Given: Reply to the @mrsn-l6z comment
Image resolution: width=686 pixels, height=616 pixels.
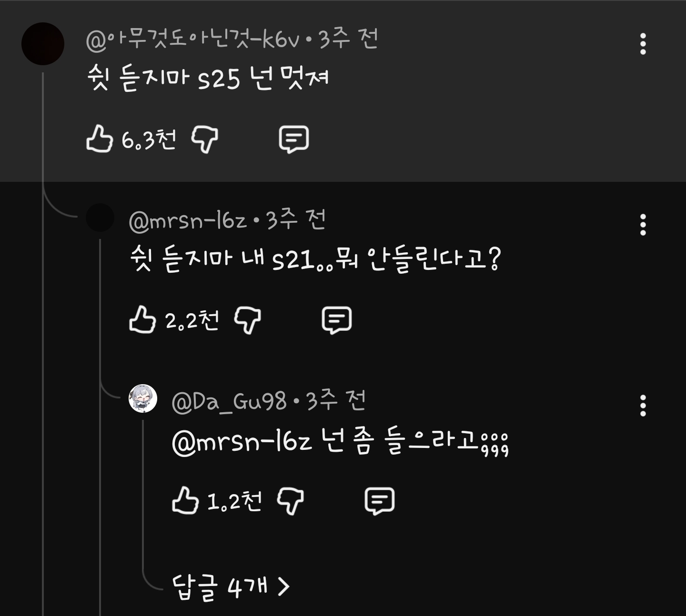Looking at the screenshot, I should click(x=336, y=319).
